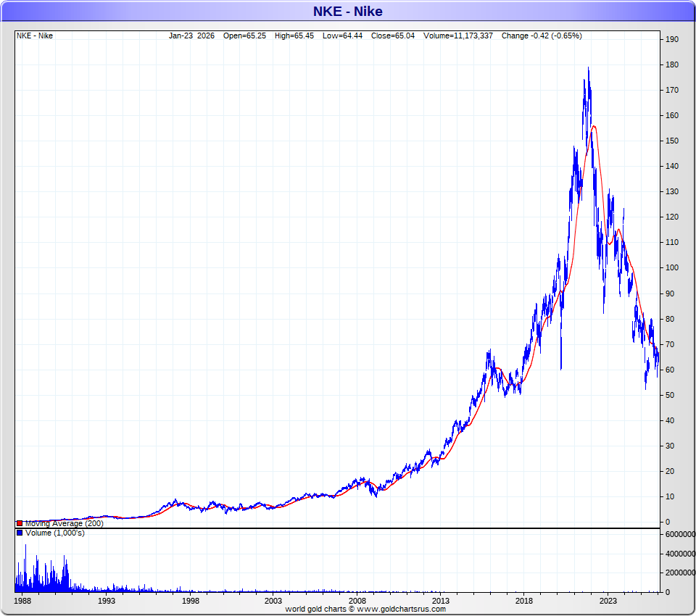The height and width of the screenshot is (616, 696).
Task: Click the 2003 year label on time axis
Action: pos(273,601)
